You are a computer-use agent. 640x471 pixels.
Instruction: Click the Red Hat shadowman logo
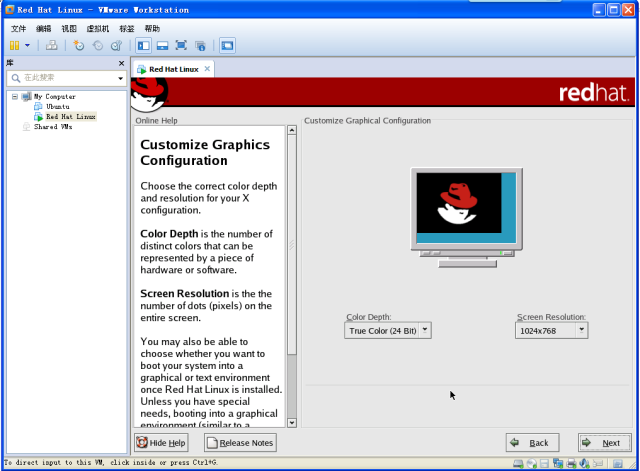pos(149,94)
